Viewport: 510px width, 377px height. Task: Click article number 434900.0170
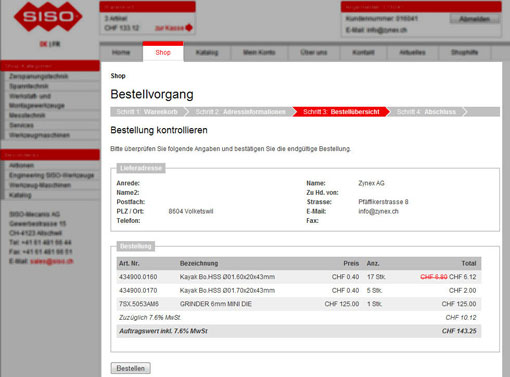point(138,291)
